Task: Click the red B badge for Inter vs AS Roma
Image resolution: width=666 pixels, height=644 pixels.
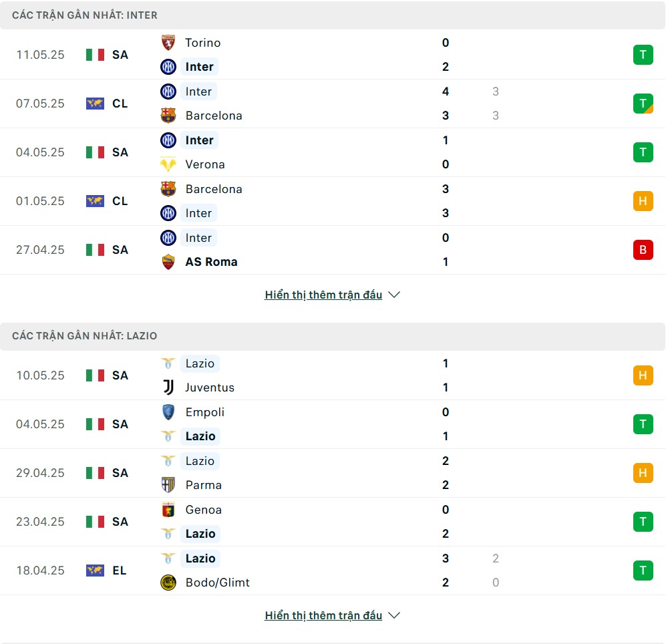Action: (643, 250)
